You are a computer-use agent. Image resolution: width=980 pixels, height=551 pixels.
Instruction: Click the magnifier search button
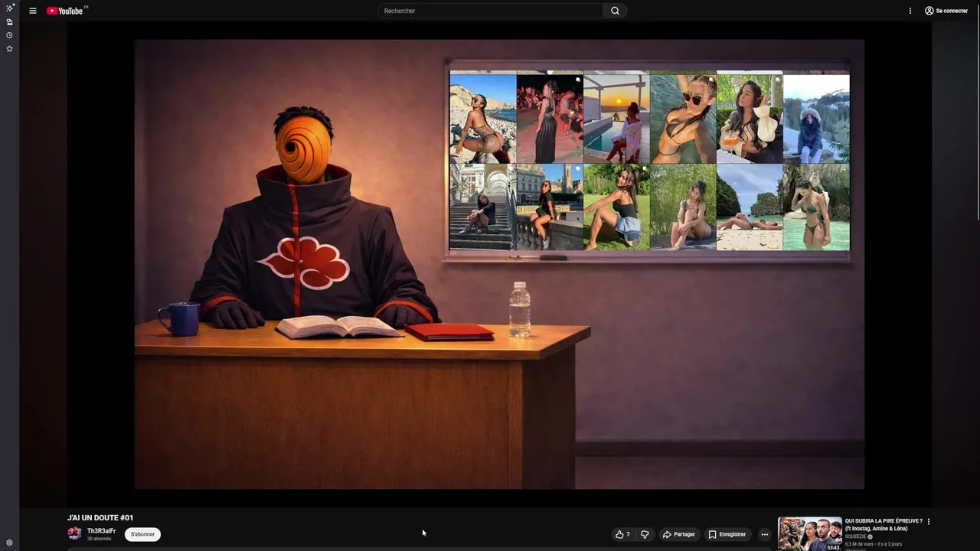pyautogui.click(x=615, y=11)
